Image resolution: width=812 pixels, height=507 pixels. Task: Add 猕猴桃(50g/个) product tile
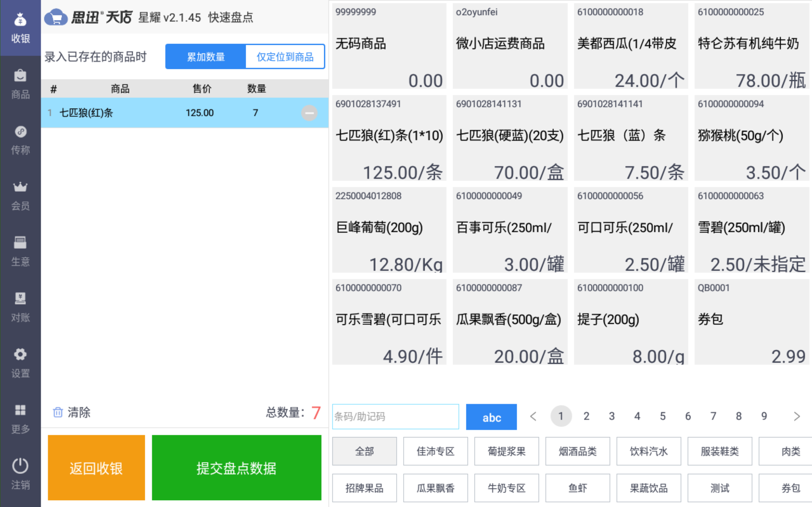pos(752,138)
